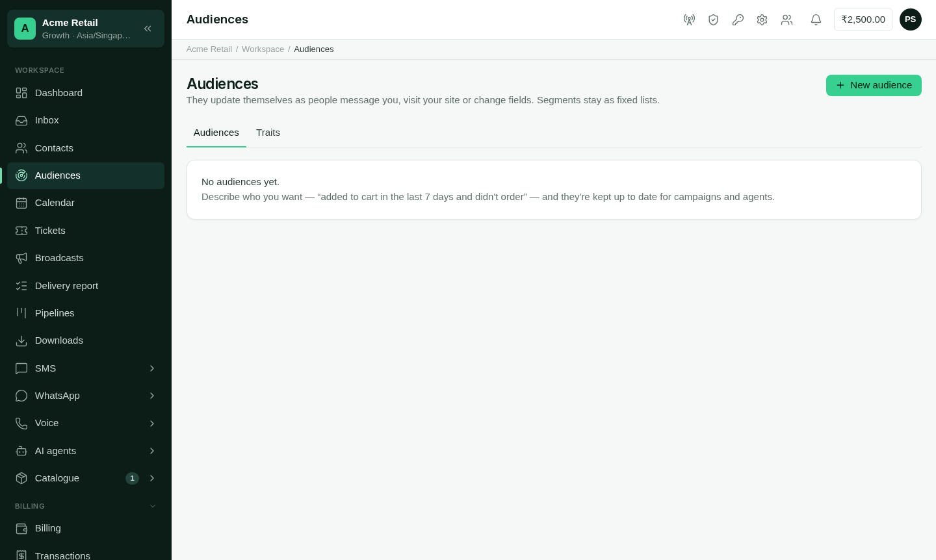The height and width of the screenshot is (560, 936).
Task: Open the ₹2,500.00 balance button
Action: pyautogui.click(x=863, y=19)
